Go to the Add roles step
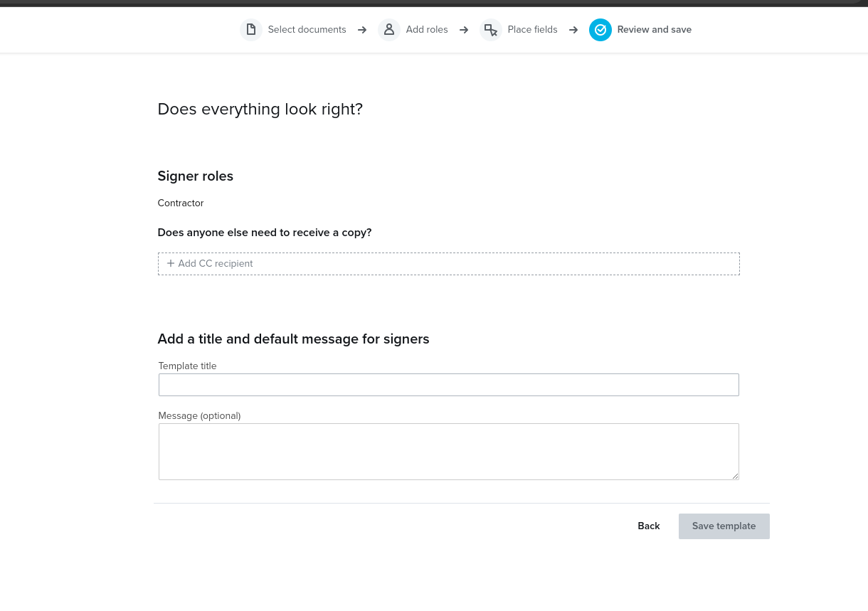Viewport: 868px width, 611px height. tap(413, 30)
